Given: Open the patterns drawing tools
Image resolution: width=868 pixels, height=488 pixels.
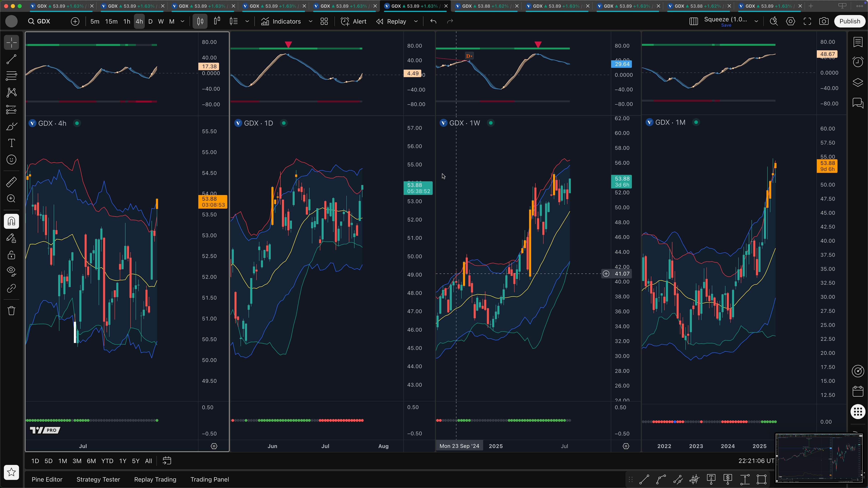Looking at the screenshot, I should (12, 93).
